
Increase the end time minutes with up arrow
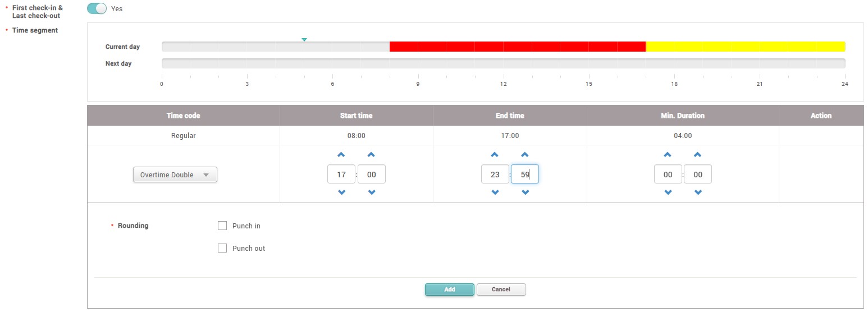coord(525,155)
